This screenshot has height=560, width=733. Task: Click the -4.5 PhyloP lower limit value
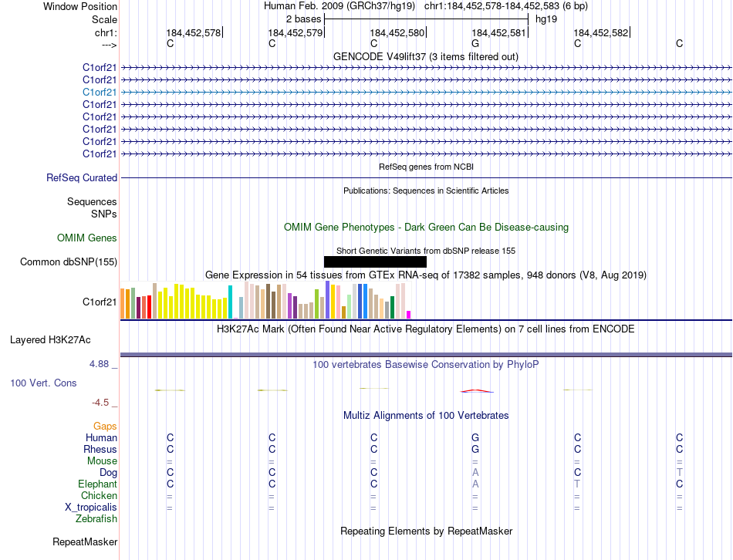click(100, 403)
